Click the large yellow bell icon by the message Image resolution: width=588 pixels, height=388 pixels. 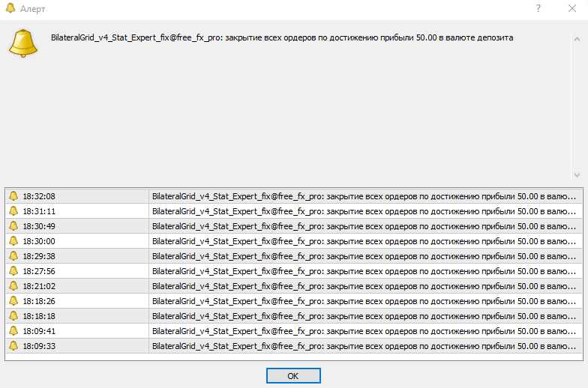(x=23, y=43)
